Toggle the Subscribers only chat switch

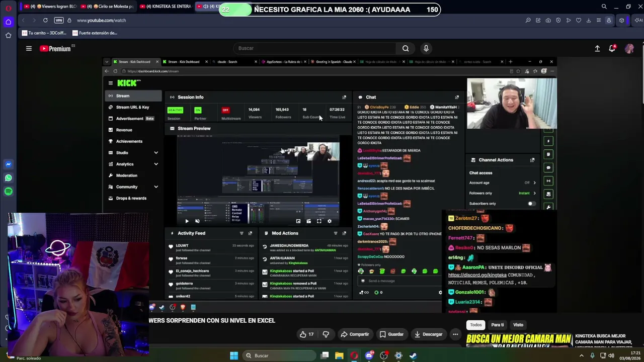tap(531, 204)
